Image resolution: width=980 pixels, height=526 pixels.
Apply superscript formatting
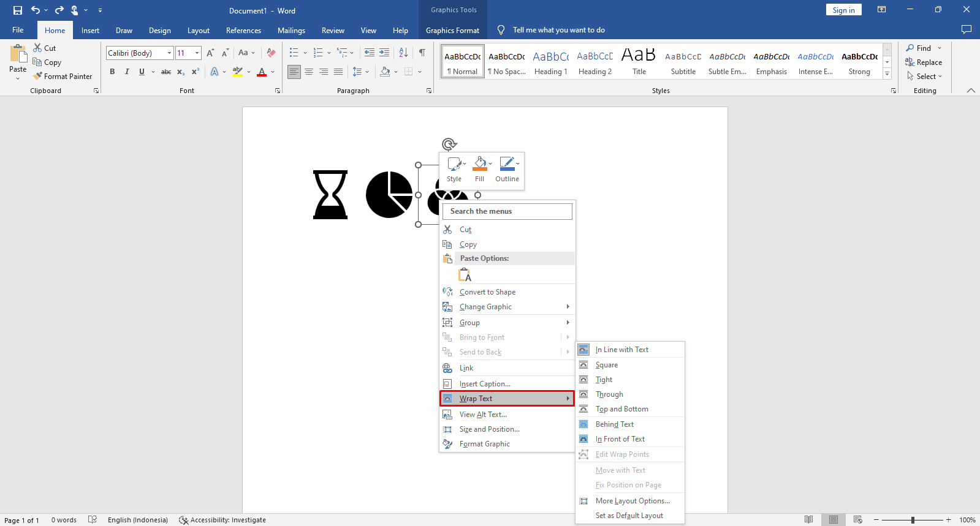196,72
